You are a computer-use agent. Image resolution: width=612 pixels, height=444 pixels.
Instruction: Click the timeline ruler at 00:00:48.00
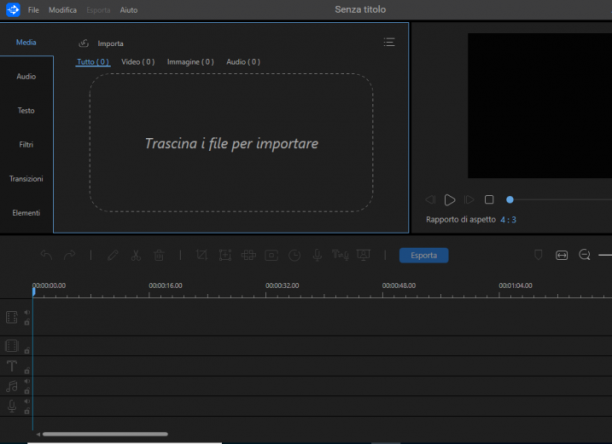tap(399, 286)
